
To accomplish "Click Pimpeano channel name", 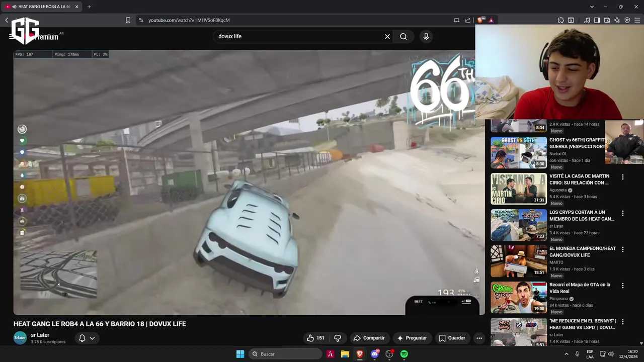I will [x=558, y=299].
